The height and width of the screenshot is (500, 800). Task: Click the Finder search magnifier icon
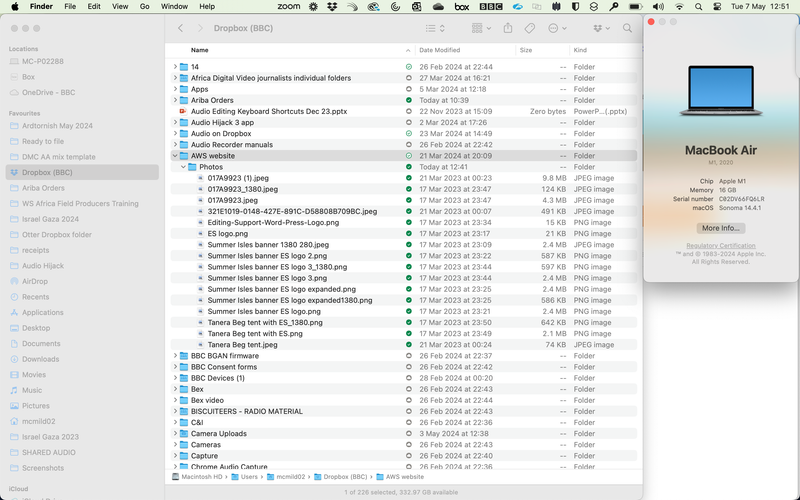(628, 28)
